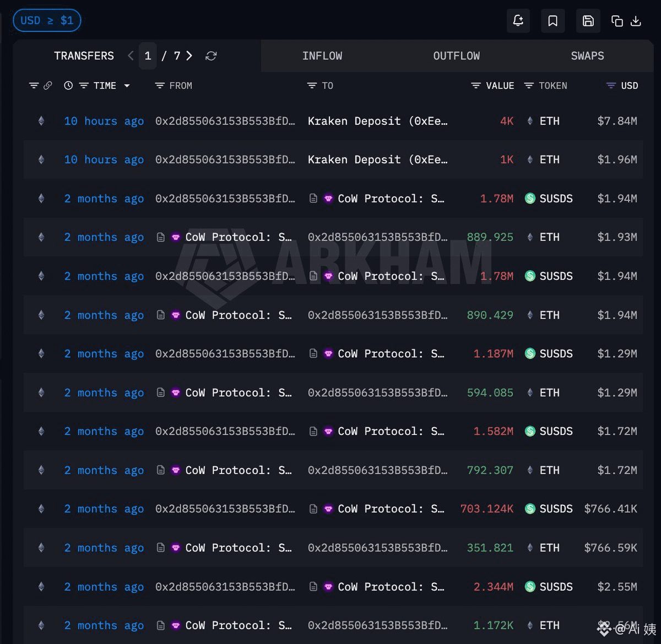
Task: Click the contract icon in 351.821 ETH row
Action: point(161,548)
